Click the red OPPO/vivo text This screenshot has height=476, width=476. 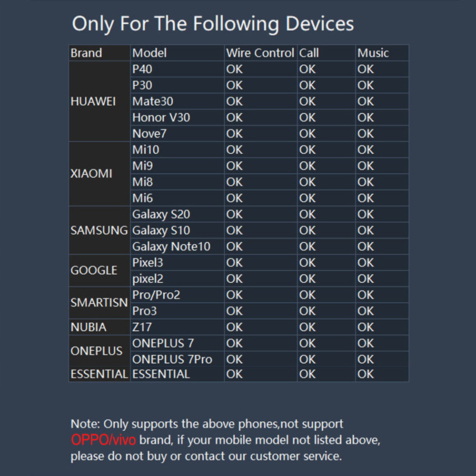click(x=103, y=440)
